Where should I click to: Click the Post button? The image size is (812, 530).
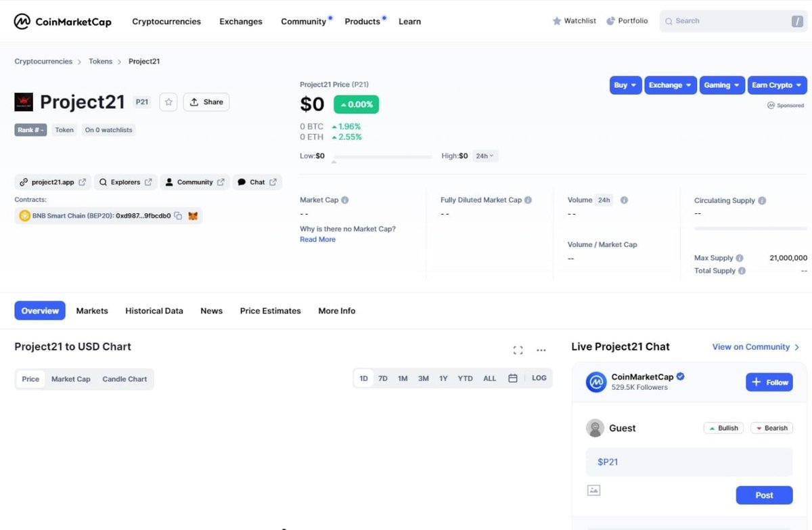click(764, 495)
